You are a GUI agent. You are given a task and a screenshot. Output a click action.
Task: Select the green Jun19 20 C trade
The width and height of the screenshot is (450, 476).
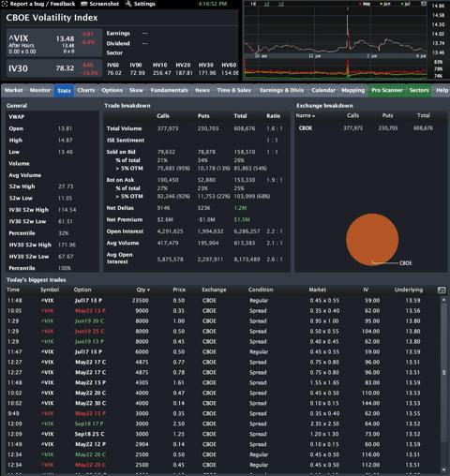coord(222,321)
